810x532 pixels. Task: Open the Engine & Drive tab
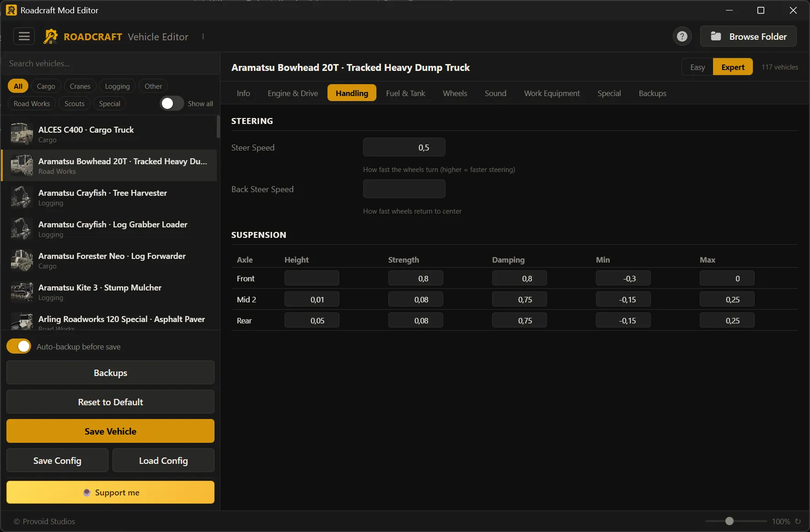pyautogui.click(x=293, y=93)
